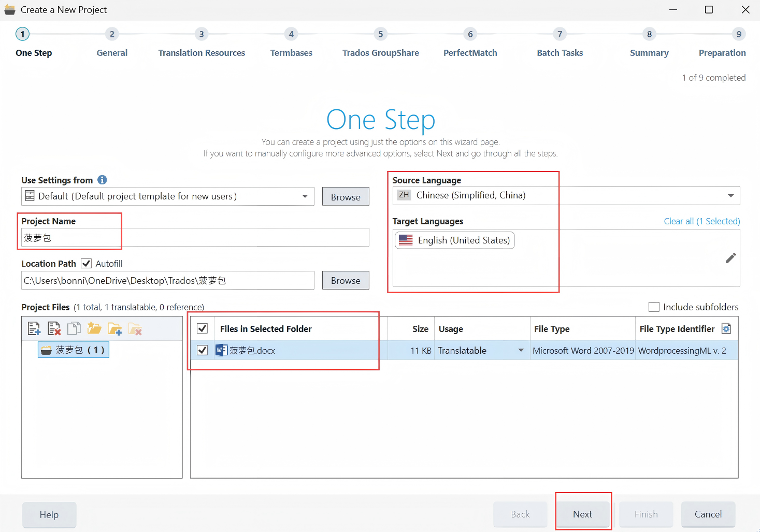The height and width of the screenshot is (532, 760).
Task: Click the 菠萝包.docx file name
Action: (252, 351)
